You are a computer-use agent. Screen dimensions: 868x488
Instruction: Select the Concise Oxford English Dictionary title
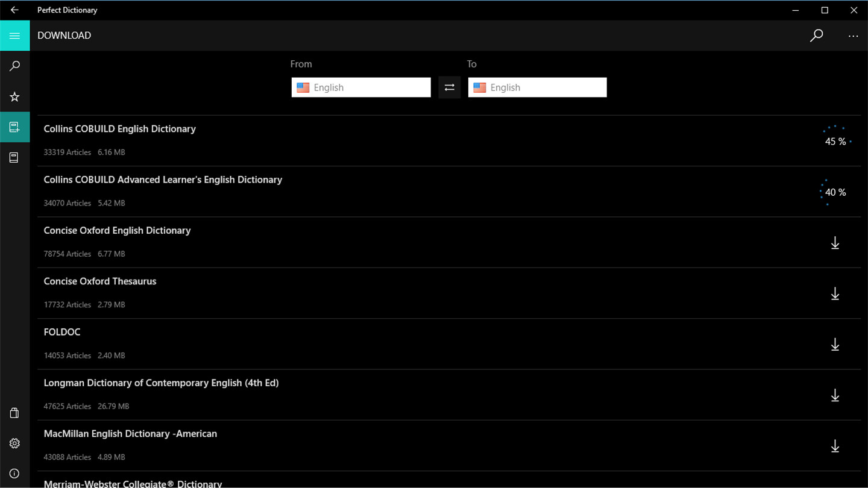[118, 230]
